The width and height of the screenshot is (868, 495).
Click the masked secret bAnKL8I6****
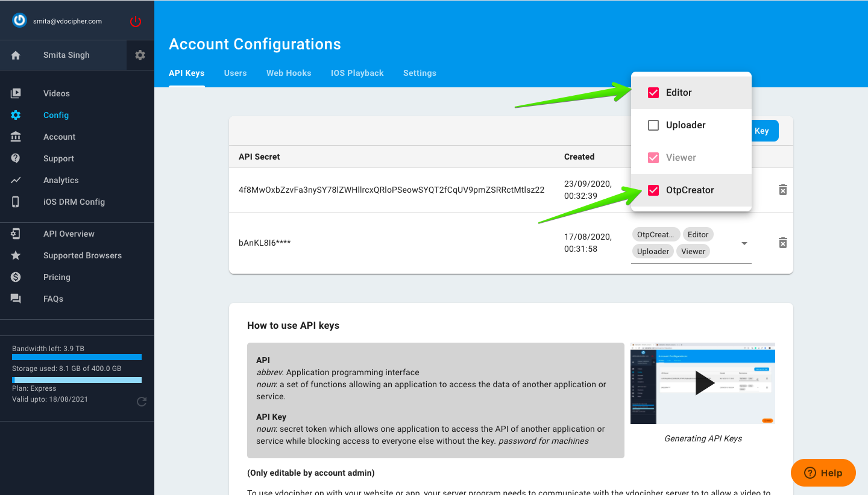tap(265, 243)
